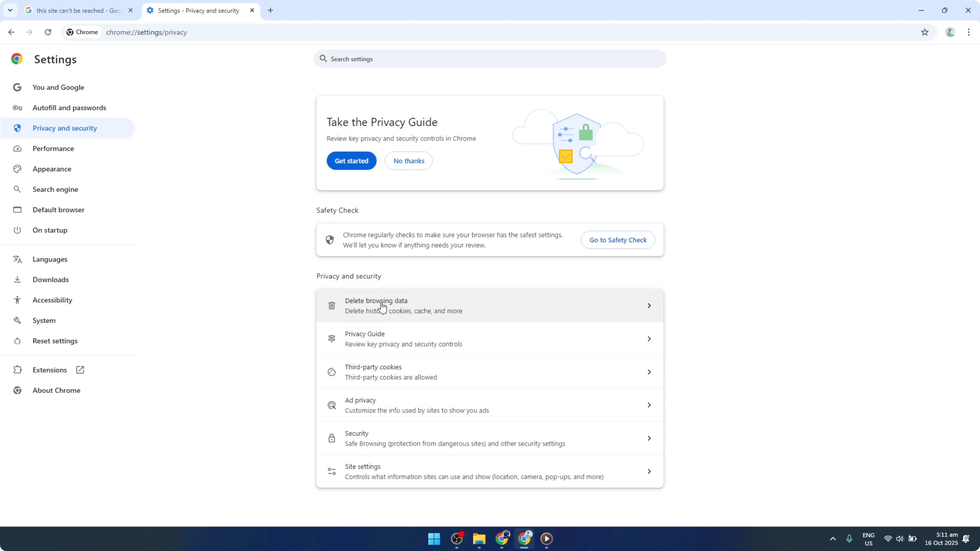Screen dimensions: 980x551
Task: Close the 'this site can't be reached' tab
Action: (130, 11)
